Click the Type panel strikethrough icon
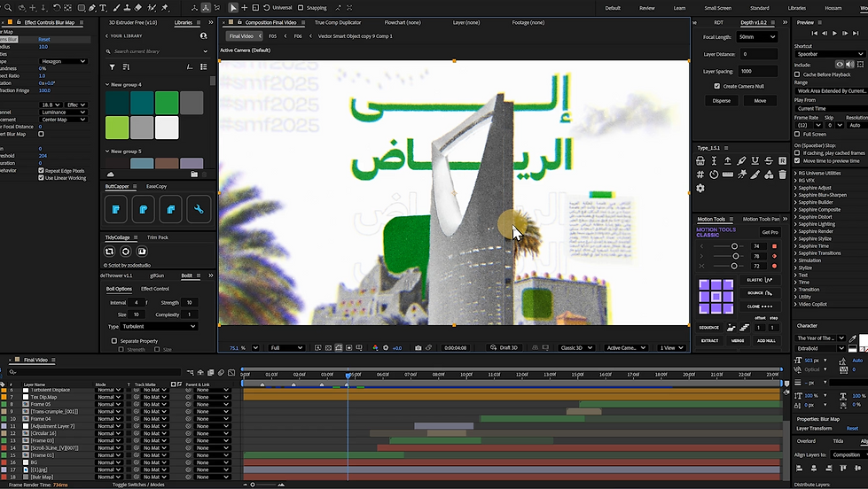The image size is (868, 489). pyautogui.click(x=769, y=161)
